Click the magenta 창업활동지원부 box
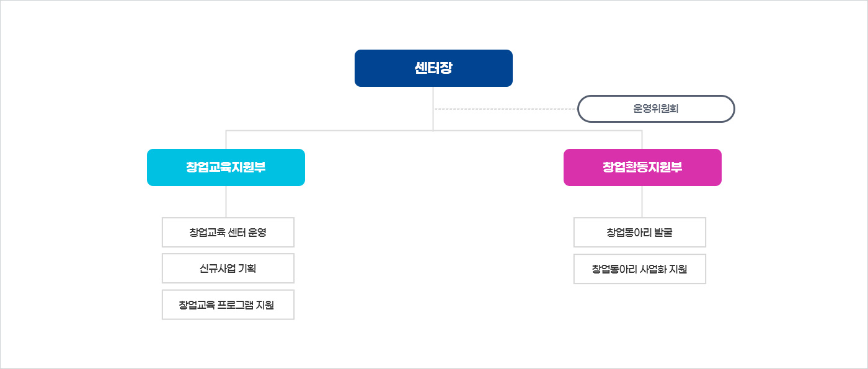The image size is (868, 369). 642,167
